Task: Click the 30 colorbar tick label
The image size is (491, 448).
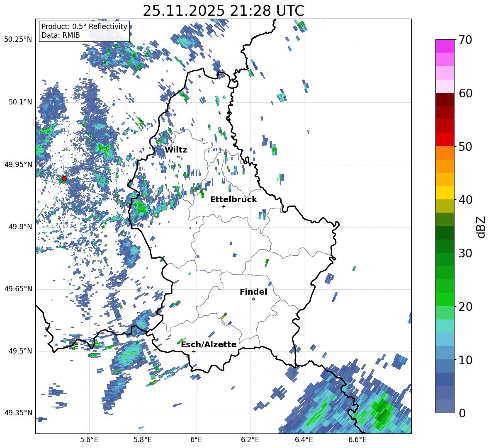Action: coord(465,253)
